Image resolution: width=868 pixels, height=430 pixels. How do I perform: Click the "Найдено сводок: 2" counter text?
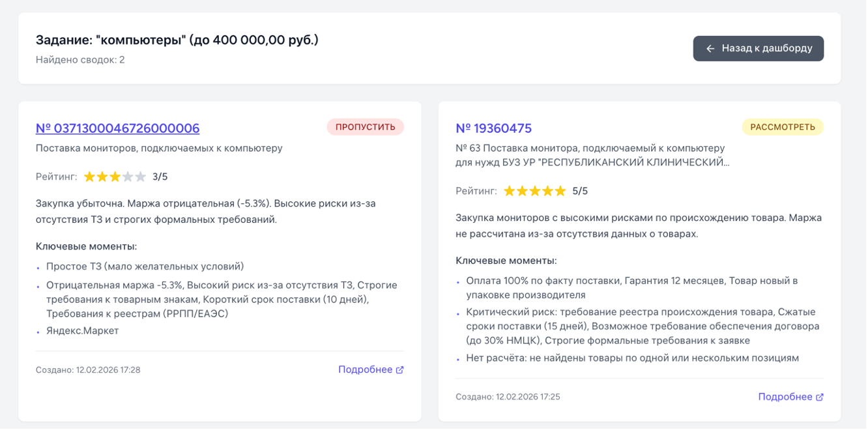80,60
